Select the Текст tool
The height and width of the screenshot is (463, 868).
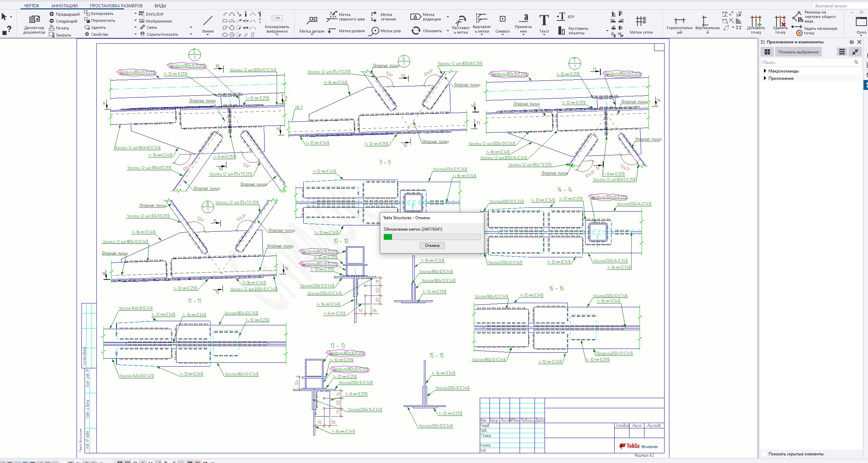point(544,20)
